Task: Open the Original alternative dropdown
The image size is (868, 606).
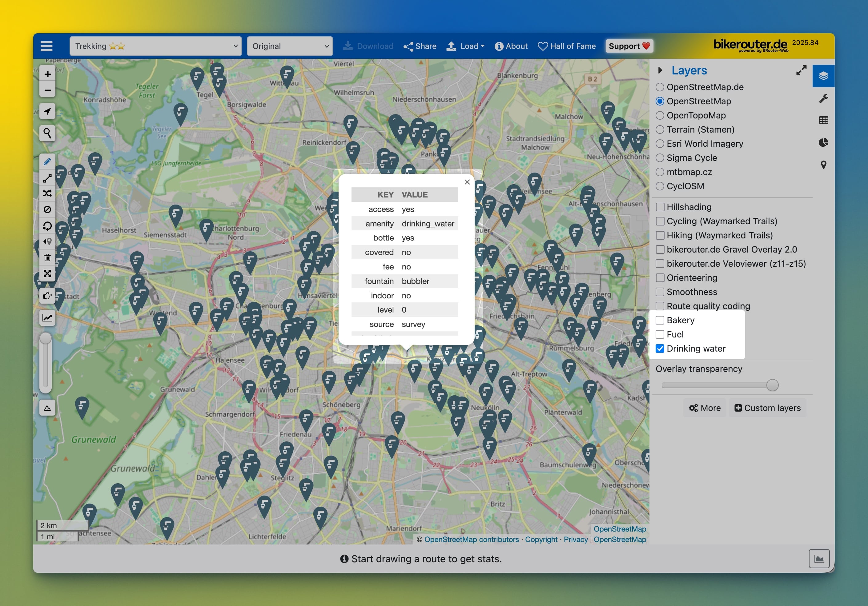Action: point(290,46)
